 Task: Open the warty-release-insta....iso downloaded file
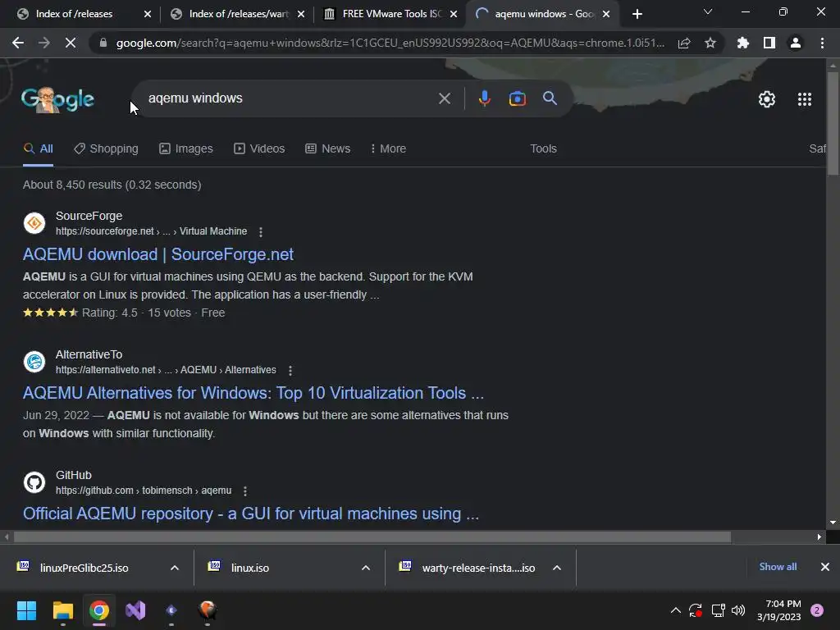[478, 568]
